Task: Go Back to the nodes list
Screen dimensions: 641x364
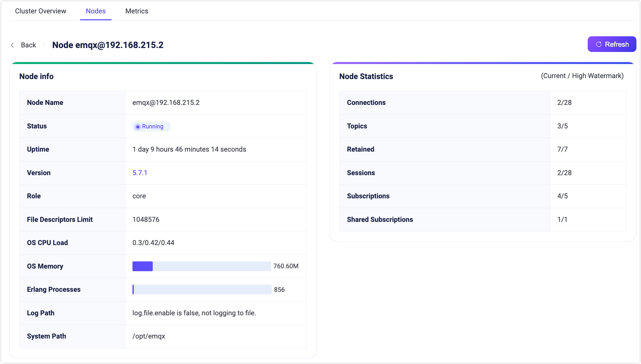Action: tap(28, 45)
